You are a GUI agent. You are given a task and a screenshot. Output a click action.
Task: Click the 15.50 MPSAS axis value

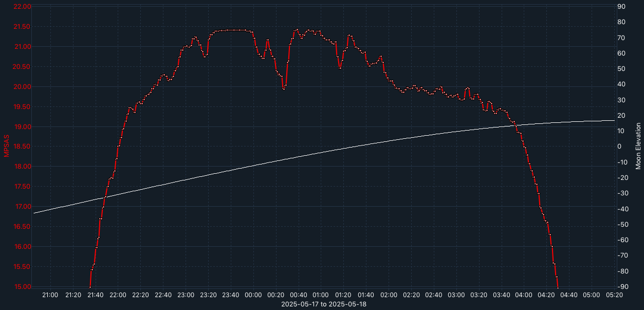[23, 267]
